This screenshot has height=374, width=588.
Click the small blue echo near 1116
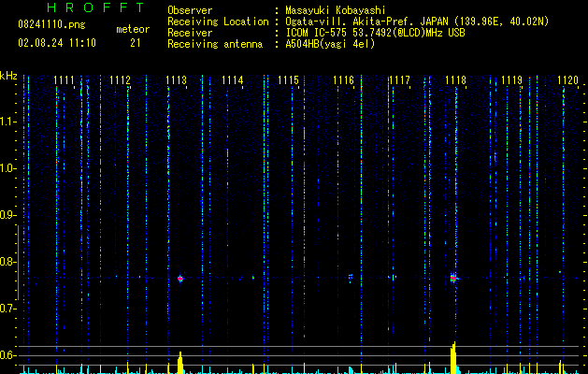[x=351, y=278]
